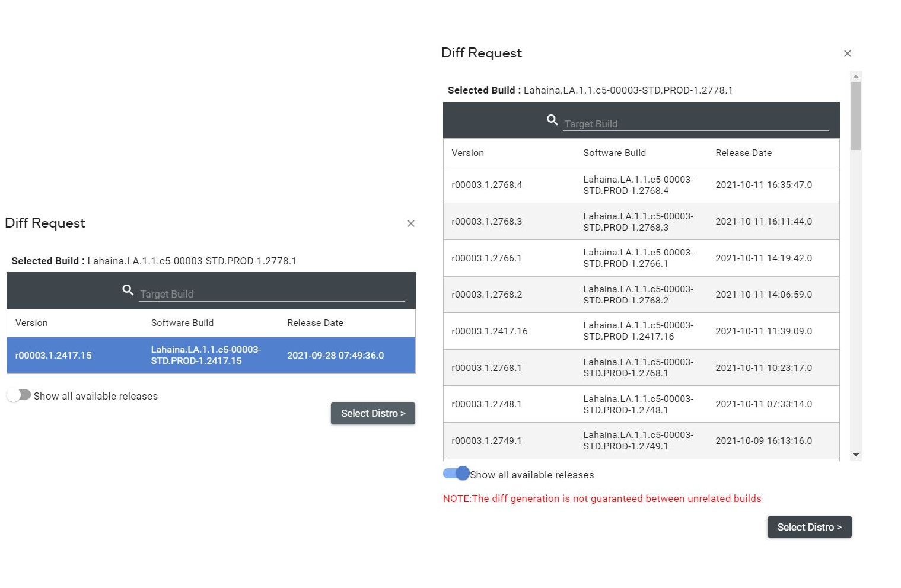The image size is (901, 588).
Task: Select build row r00003.1.2417.15
Action: (211, 355)
